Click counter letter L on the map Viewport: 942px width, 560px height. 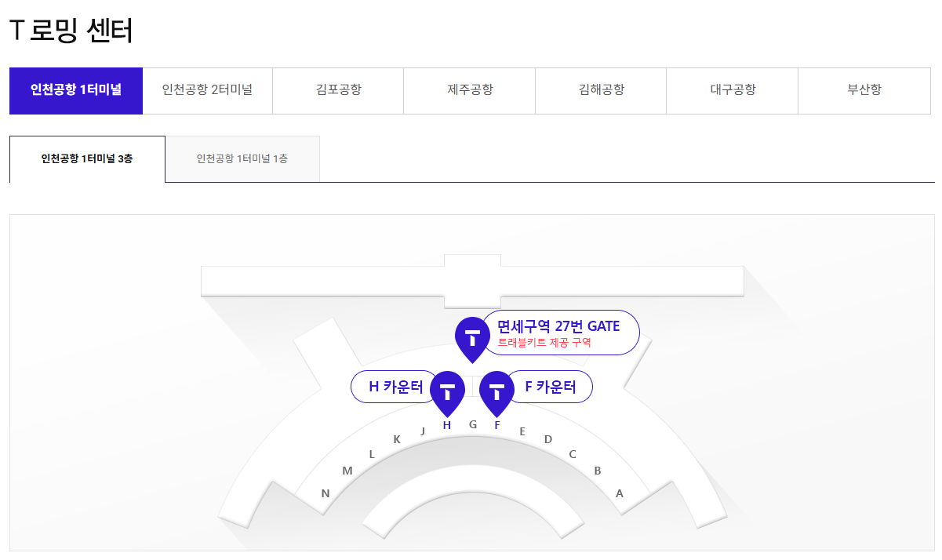372,454
